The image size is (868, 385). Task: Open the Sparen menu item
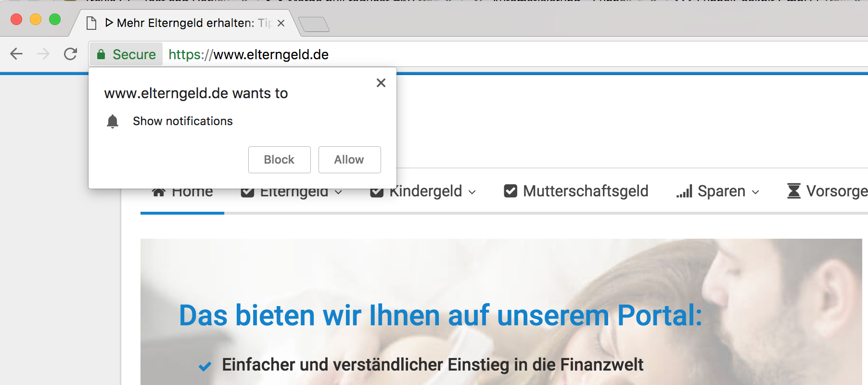tap(718, 191)
